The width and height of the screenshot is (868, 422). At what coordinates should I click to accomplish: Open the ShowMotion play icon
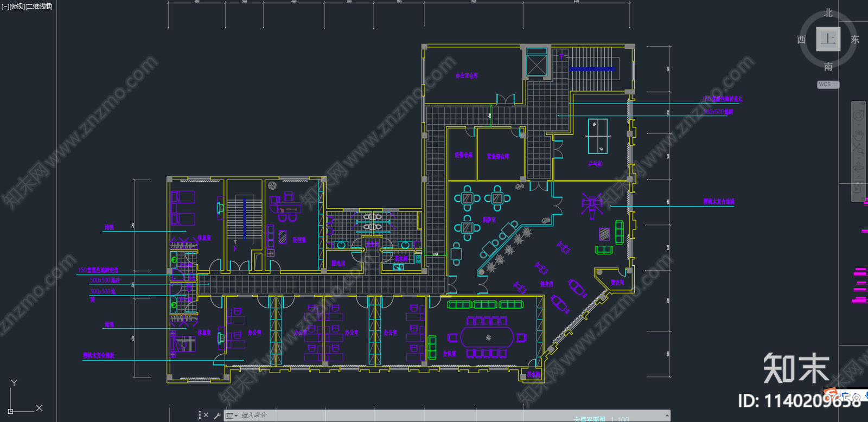(x=857, y=189)
